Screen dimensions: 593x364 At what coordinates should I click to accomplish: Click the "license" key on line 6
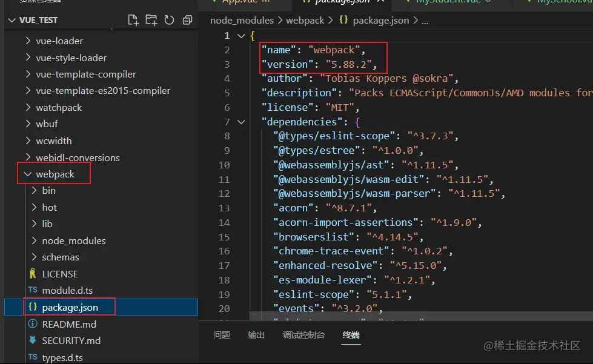(287, 107)
